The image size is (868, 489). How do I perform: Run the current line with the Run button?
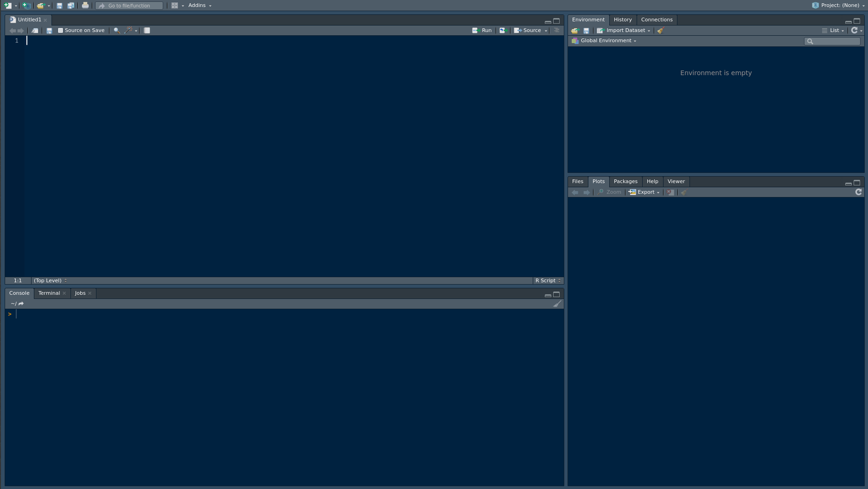[x=482, y=30]
